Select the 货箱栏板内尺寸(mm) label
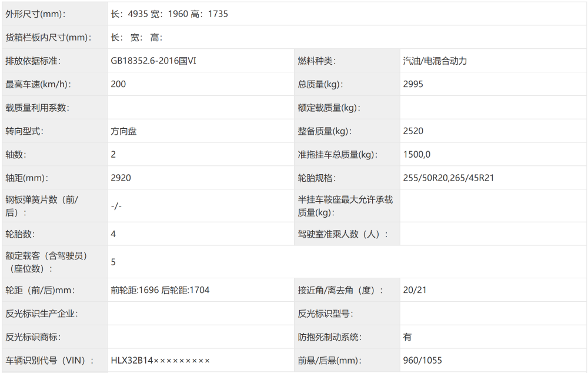588x373 pixels. [x=48, y=37]
